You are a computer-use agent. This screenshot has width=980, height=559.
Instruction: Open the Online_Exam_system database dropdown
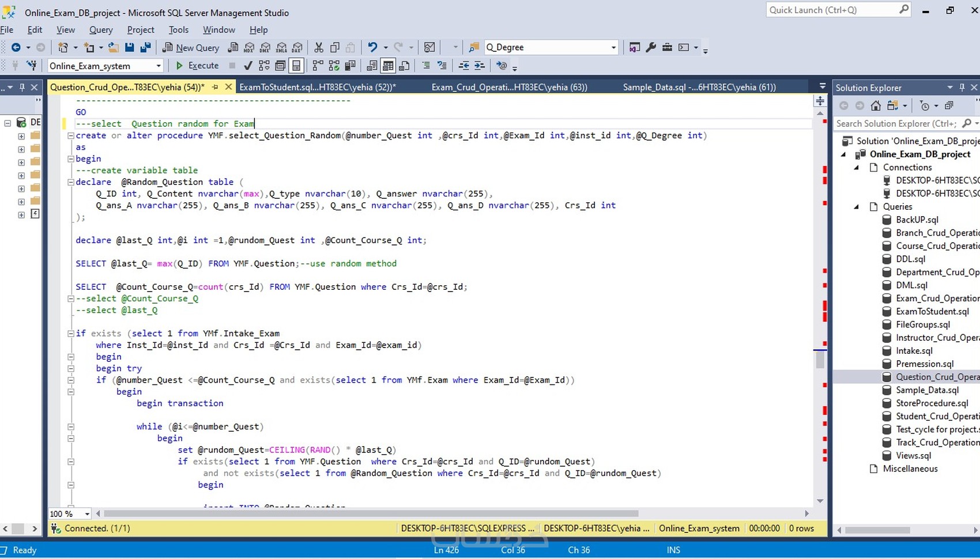pos(159,66)
